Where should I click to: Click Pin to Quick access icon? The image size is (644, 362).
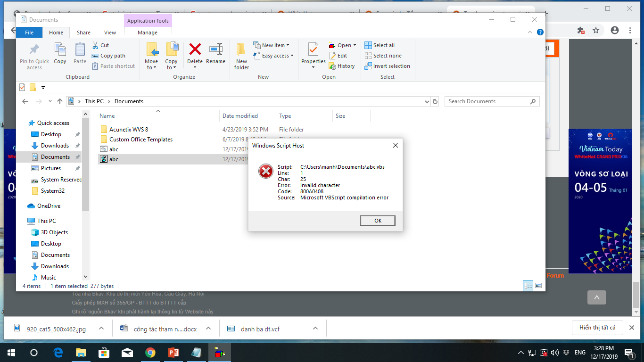34,49
